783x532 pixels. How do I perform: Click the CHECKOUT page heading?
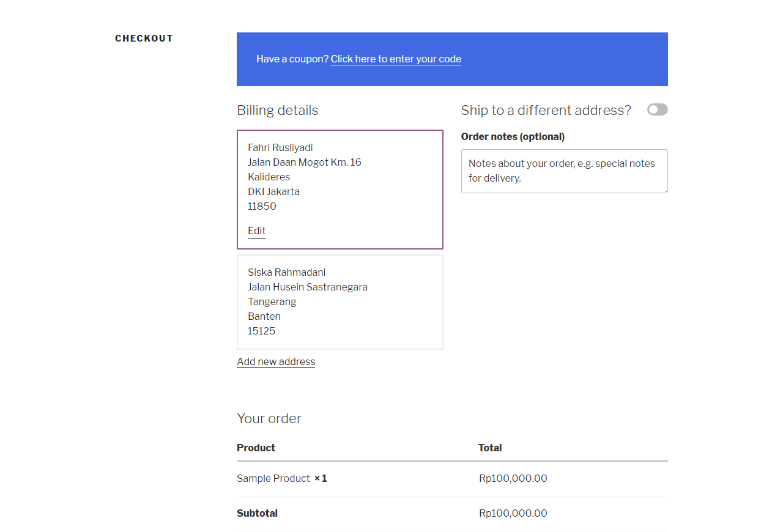144,39
